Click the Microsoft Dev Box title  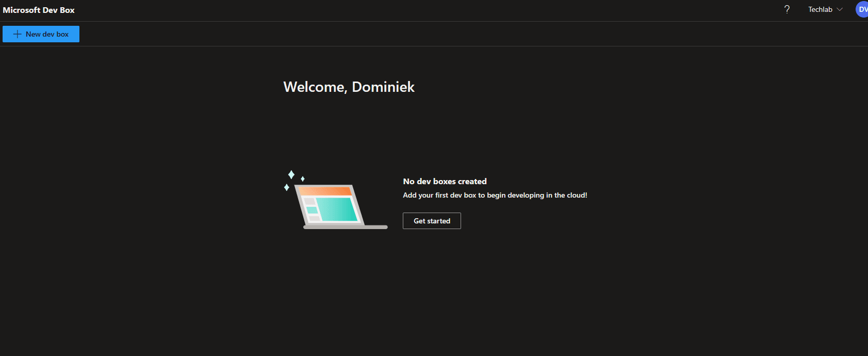(39, 10)
